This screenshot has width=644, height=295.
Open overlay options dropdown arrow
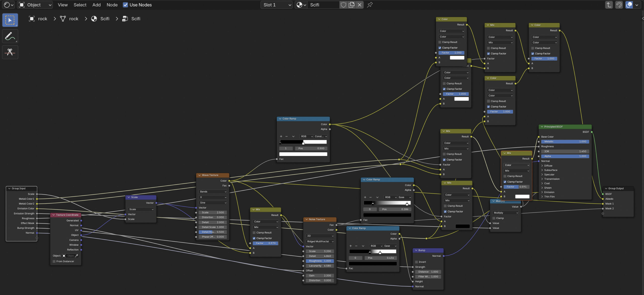click(637, 5)
